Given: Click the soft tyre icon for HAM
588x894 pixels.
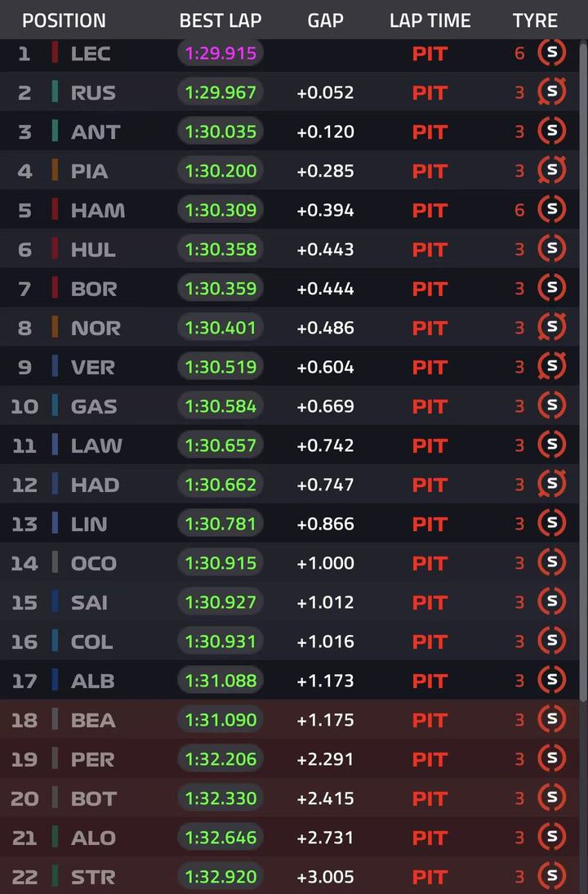Looking at the screenshot, I should pos(551,210).
